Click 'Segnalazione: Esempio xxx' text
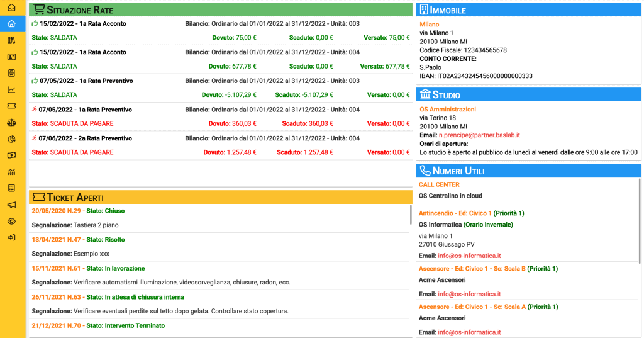This screenshot has height=338, width=644. [70, 254]
